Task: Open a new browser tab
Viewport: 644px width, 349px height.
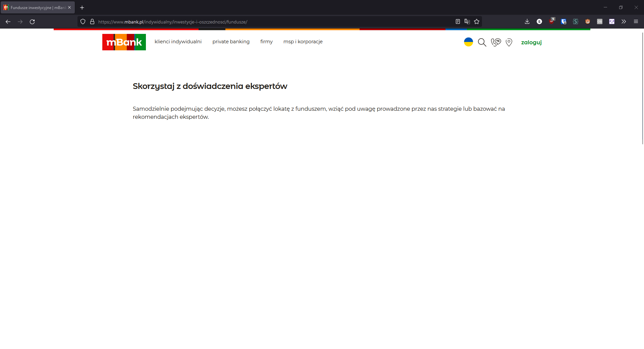Action: [x=82, y=7]
